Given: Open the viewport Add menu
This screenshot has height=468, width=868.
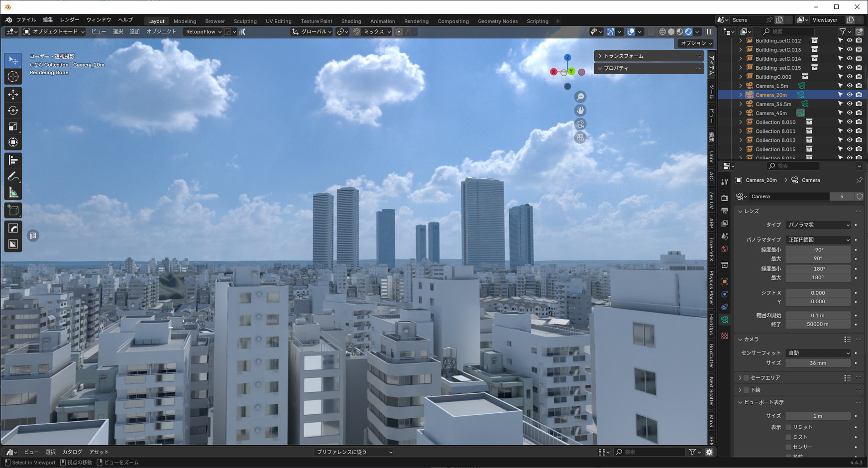Looking at the screenshot, I should pos(134,31).
